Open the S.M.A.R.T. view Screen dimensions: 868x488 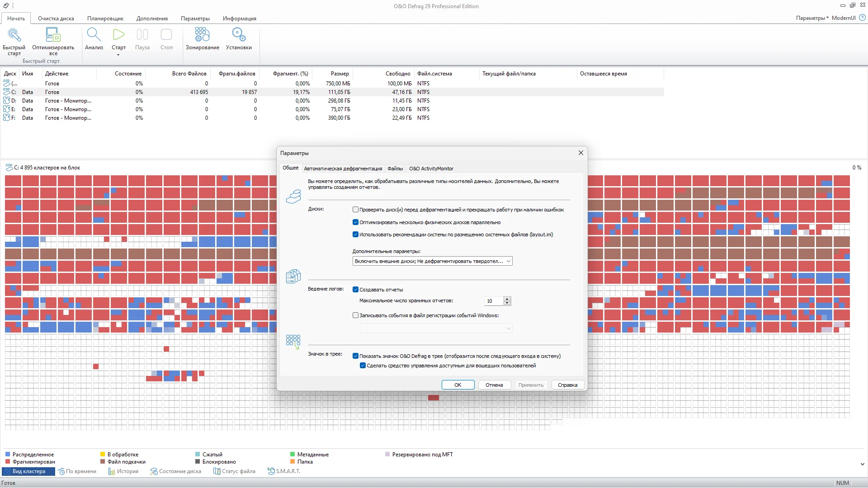(x=284, y=471)
